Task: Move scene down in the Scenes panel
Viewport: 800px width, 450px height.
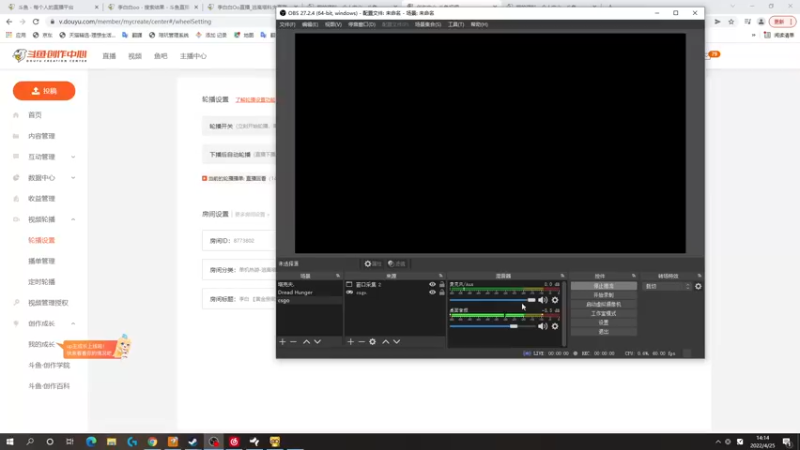Action: point(317,342)
